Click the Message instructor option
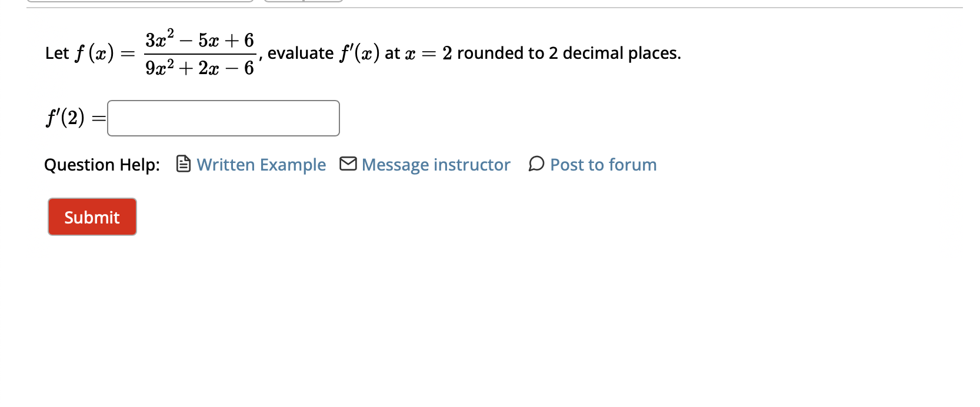This screenshot has height=407, width=980. coord(436,165)
